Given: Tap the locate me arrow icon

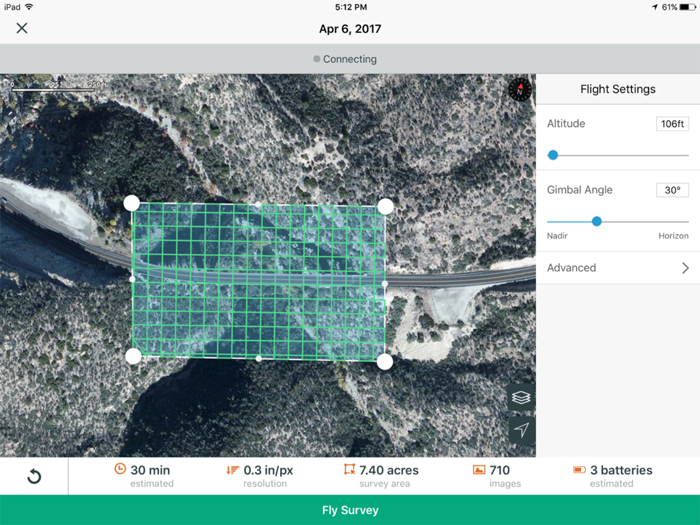Looking at the screenshot, I should tap(521, 430).
